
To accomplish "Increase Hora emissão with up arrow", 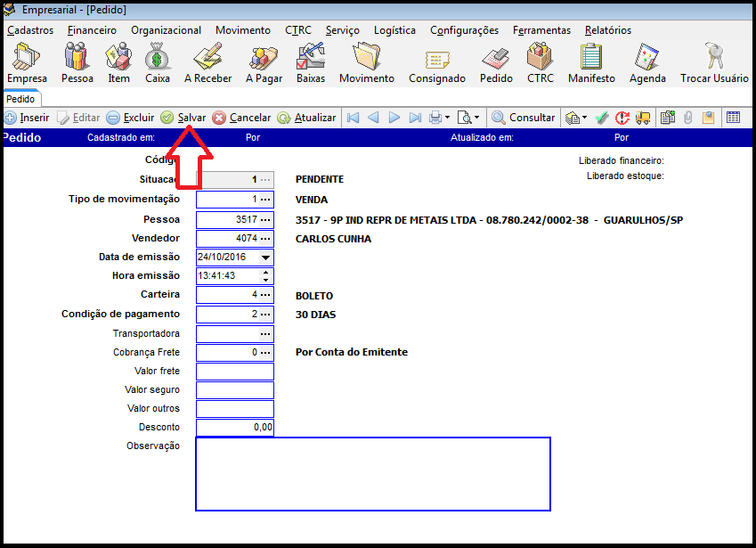I will pyautogui.click(x=265, y=272).
